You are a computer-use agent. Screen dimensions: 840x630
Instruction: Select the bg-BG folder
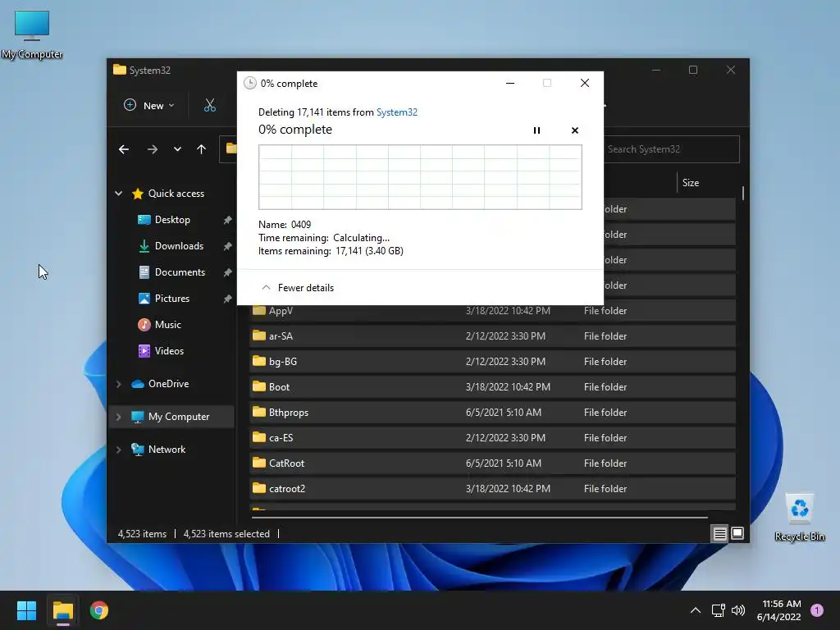pyautogui.click(x=492, y=362)
